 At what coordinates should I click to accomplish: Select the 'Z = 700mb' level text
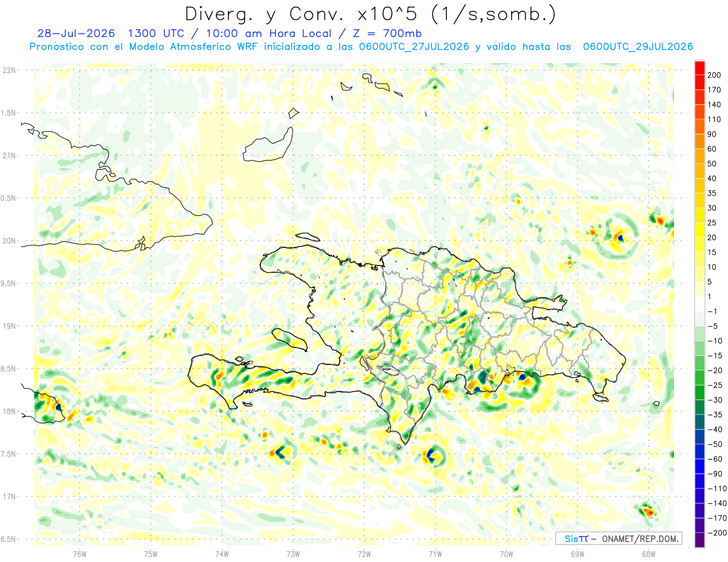click(388, 33)
